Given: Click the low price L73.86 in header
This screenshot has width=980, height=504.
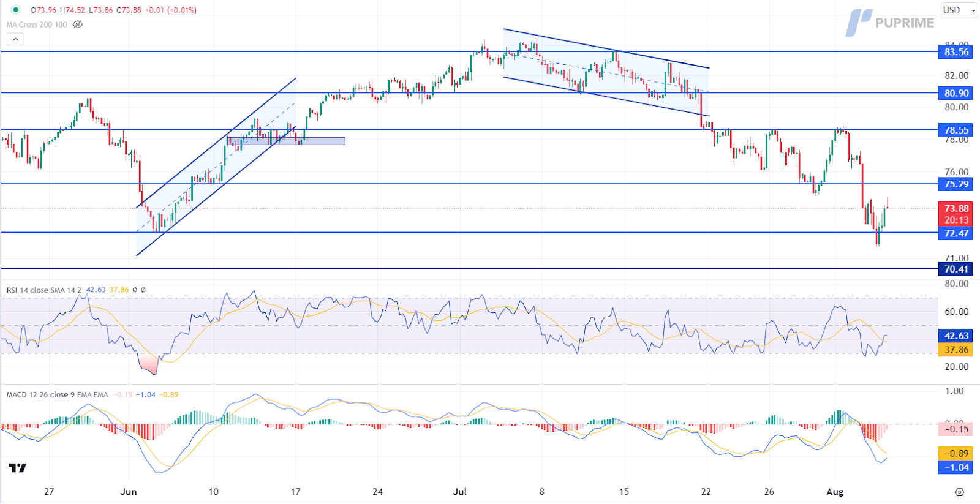Looking at the screenshot, I should [100, 10].
